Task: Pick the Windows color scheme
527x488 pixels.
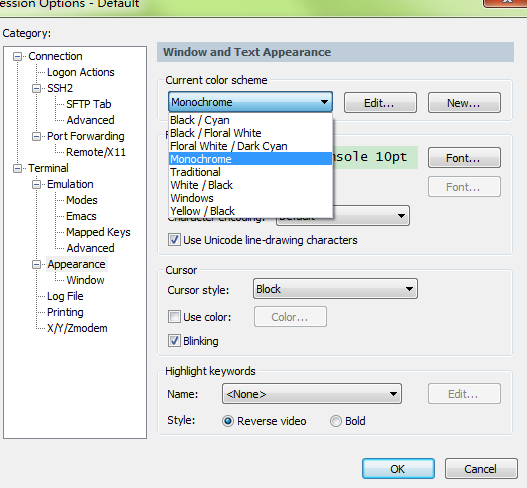Action: (x=250, y=198)
